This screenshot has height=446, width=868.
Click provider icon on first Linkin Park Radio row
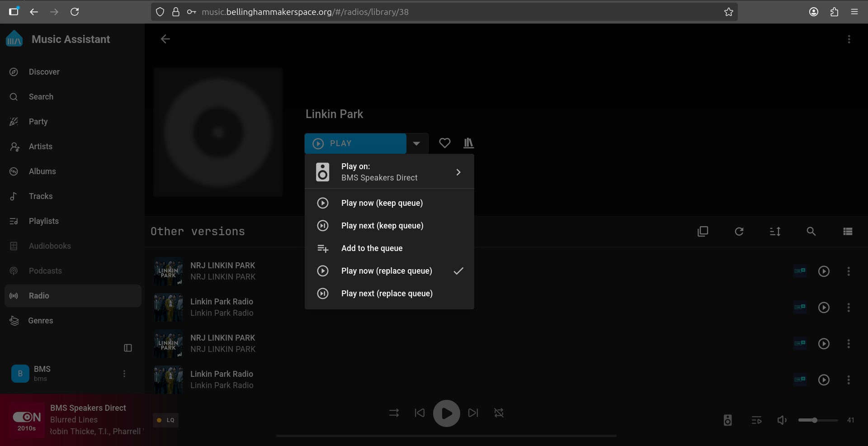tap(800, 307)
